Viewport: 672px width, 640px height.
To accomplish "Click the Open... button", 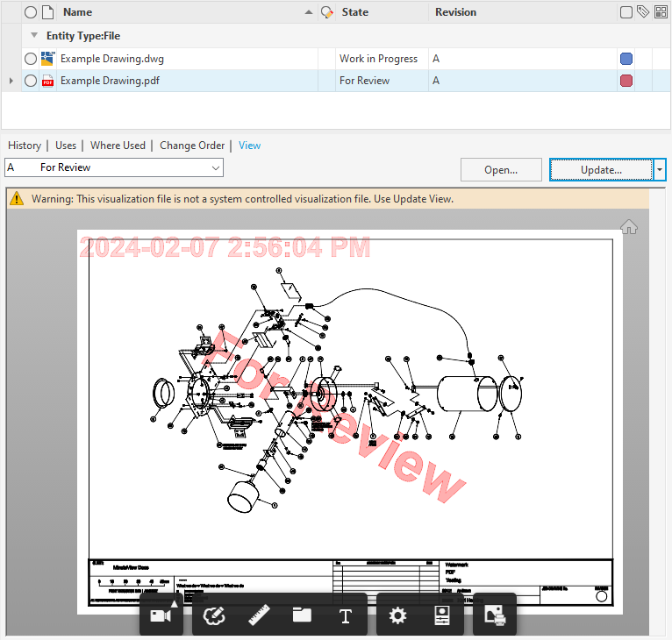I will click(501, 170).
